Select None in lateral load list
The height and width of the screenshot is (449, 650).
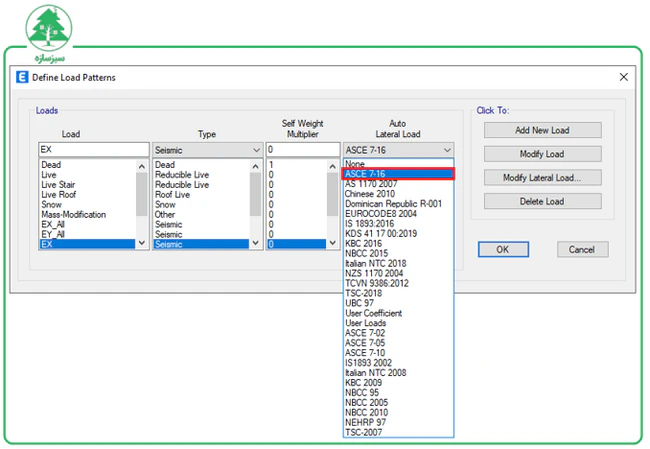pyautogui.click(x=398, y=163)
